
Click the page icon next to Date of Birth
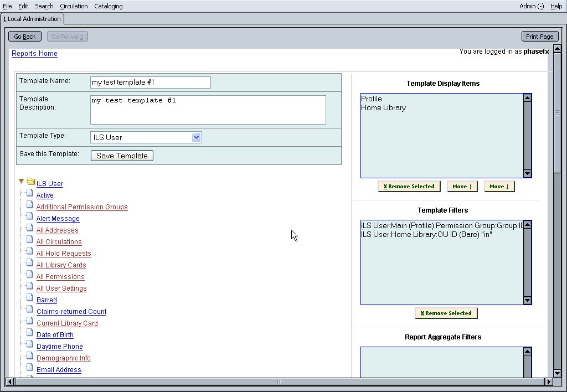[30, 334]
